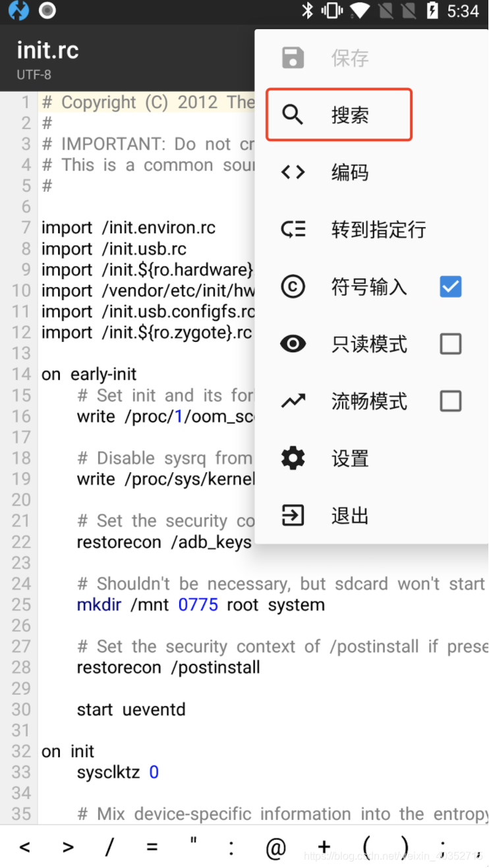Place cursor on 'on early-init' line
This screenshot has height=868, width=489.
click(x=89, y=374)
